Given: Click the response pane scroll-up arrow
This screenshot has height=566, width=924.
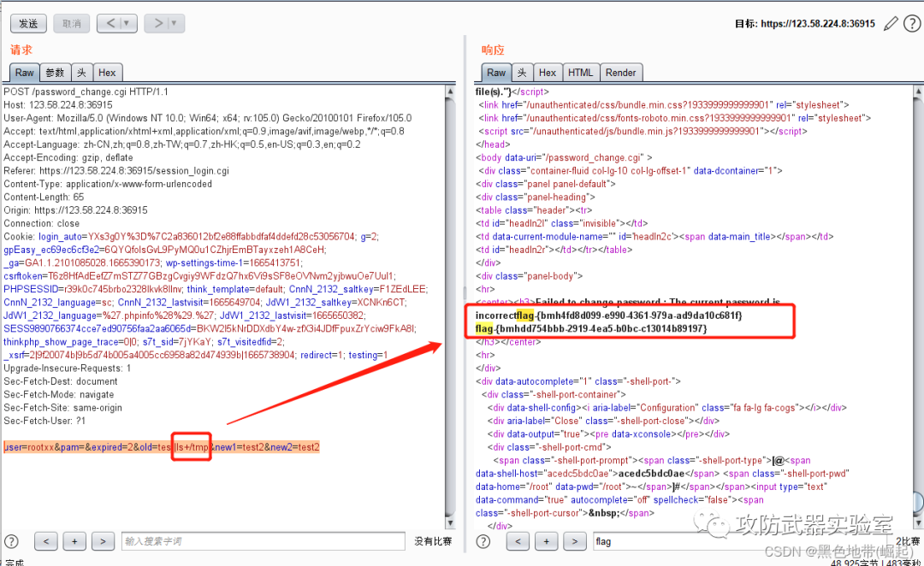Looking at the screenshot, I should [918, 91].
